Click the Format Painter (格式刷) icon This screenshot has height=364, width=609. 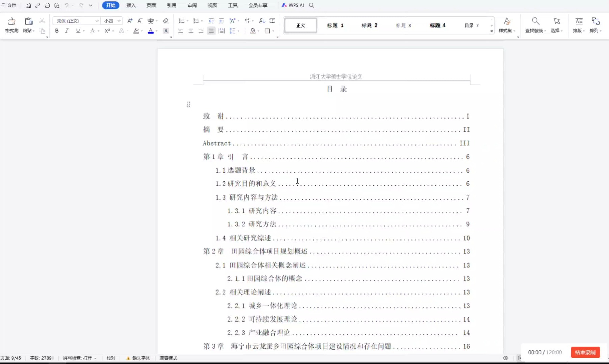[x=11, y=22]
